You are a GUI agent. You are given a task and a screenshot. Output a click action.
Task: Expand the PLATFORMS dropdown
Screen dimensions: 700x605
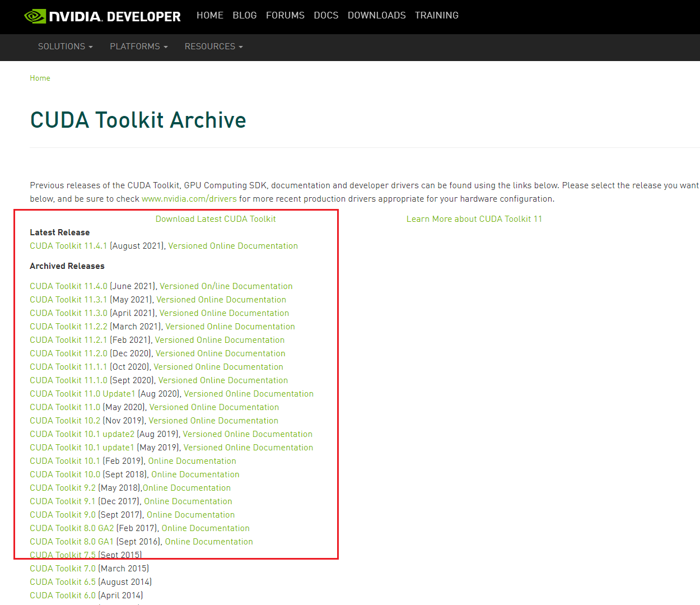(x=139, y=46)
